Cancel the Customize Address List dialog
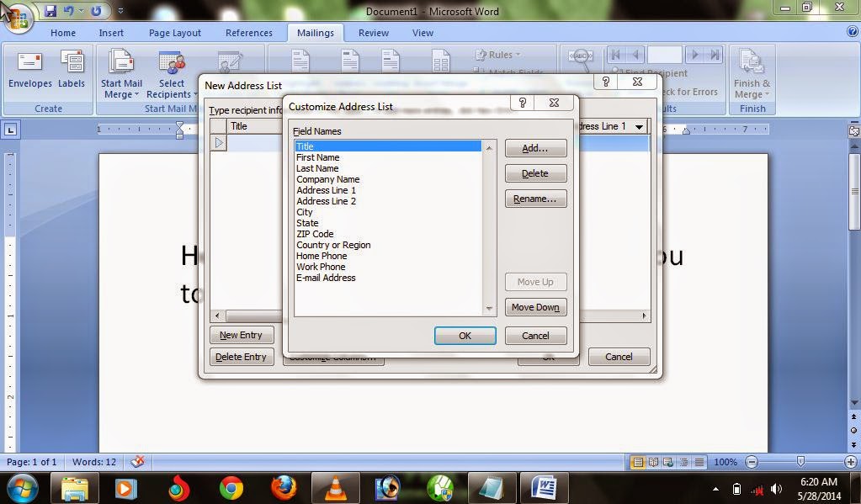The width and height of the screenshot is (861, 504). click(535, 336)
